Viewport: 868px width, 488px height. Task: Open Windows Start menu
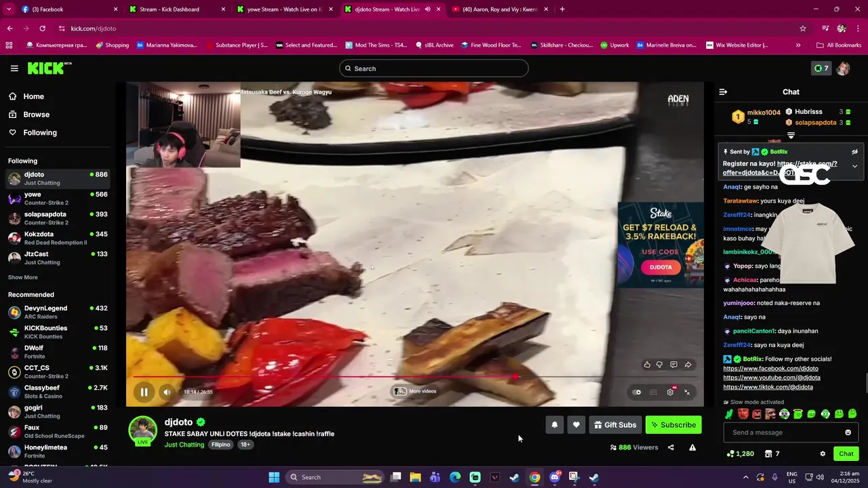point(274,477)
